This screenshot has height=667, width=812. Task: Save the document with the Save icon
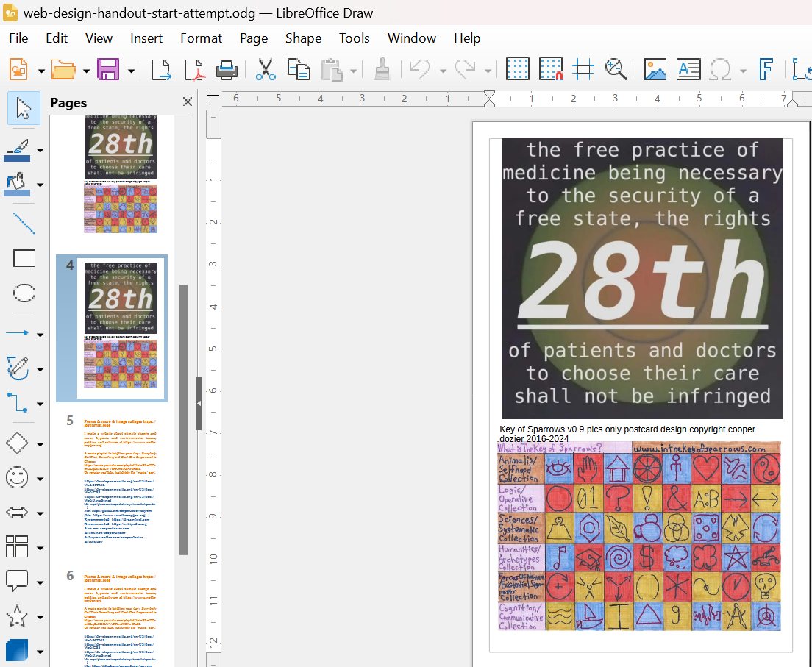(108, 69)
